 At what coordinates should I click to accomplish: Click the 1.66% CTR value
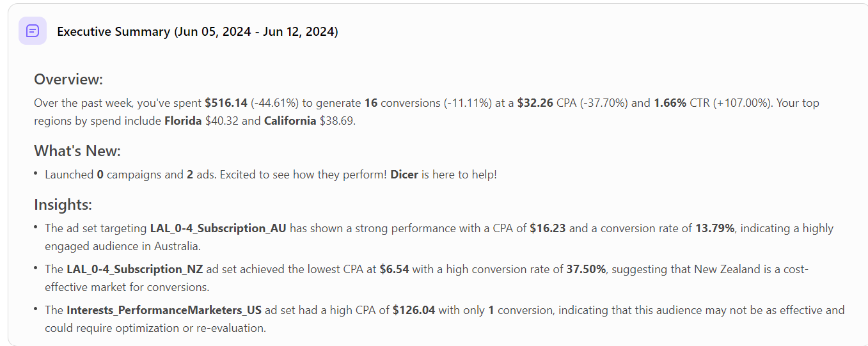670,103
